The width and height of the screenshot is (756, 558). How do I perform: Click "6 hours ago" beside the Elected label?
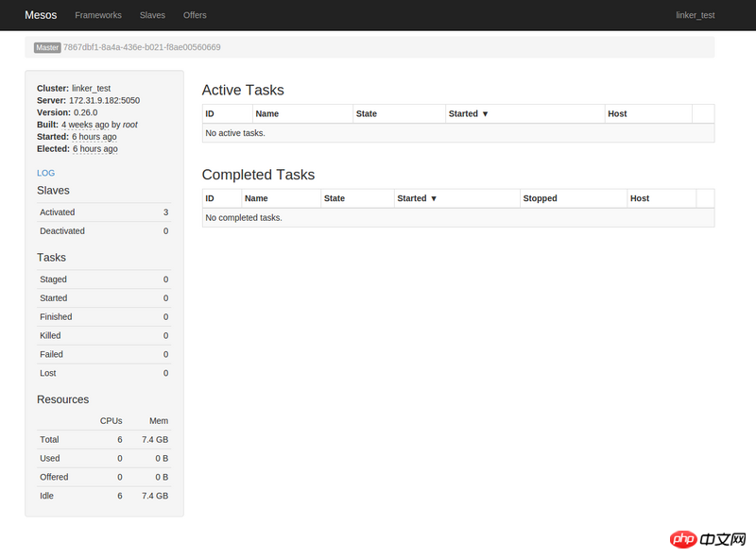[95, 148]
